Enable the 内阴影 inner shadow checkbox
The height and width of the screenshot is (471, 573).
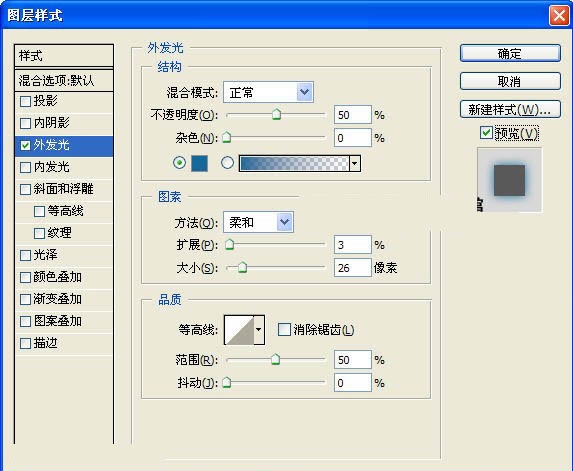pos(25,123)
